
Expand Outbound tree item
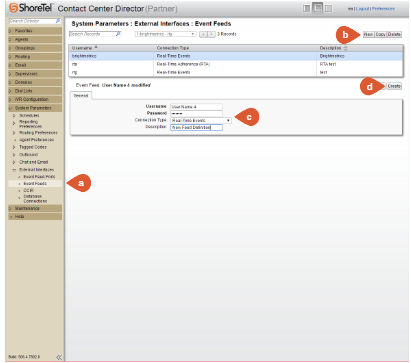[x=14, y=155]
